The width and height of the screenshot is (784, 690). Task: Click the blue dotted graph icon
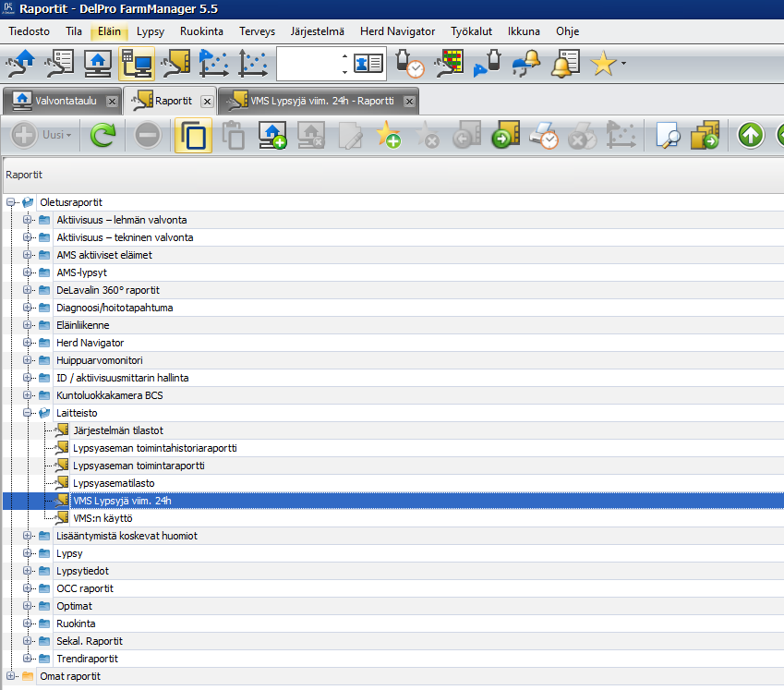coord(213,64)
